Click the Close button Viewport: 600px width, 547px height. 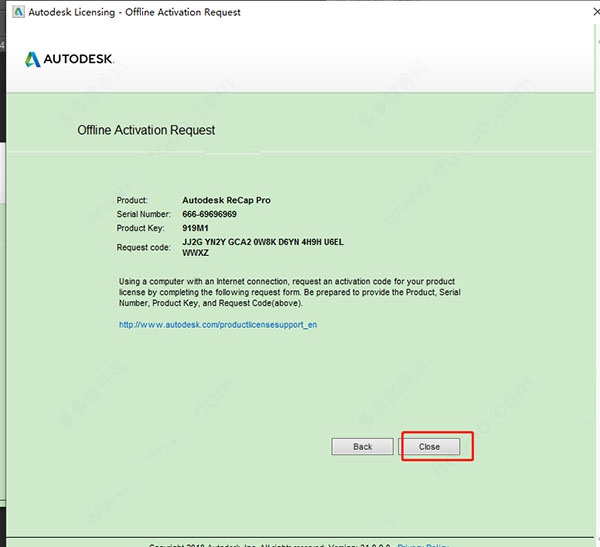[429, 446]
